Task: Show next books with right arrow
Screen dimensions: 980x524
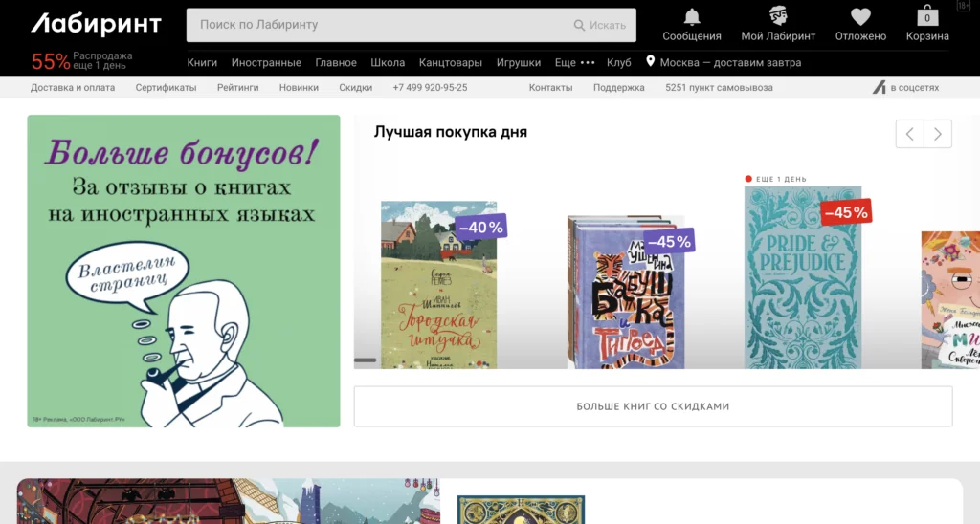Action: [x=938, y=134]
